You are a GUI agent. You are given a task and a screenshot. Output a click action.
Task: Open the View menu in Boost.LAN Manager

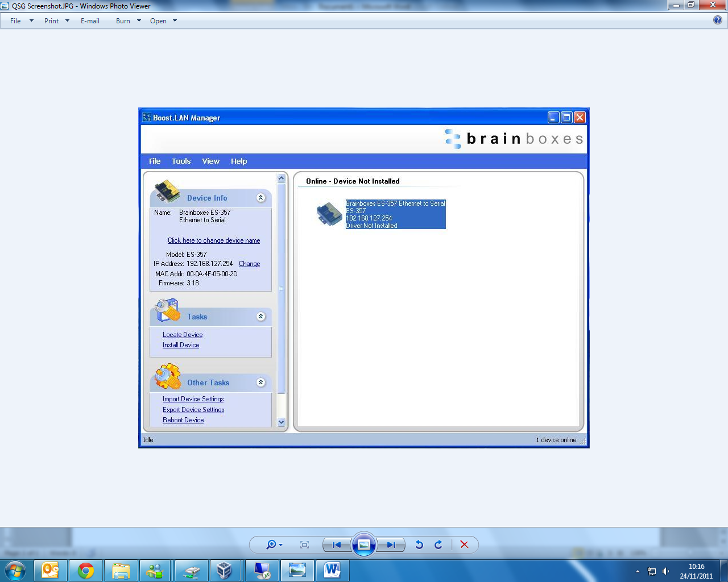pos(210,161)
